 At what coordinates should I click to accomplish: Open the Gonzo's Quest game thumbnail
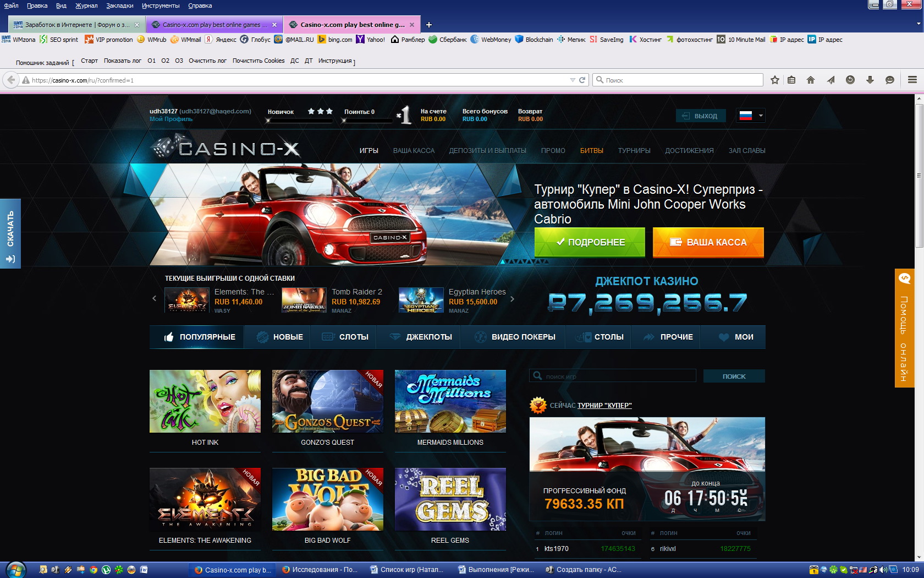click(328, 401)
